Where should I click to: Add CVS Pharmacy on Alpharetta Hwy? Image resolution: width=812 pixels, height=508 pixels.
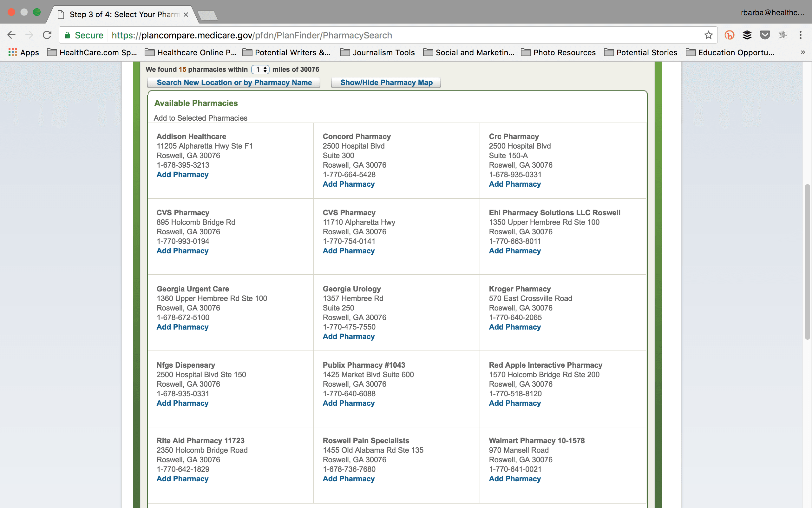click(x=349, y=251)
